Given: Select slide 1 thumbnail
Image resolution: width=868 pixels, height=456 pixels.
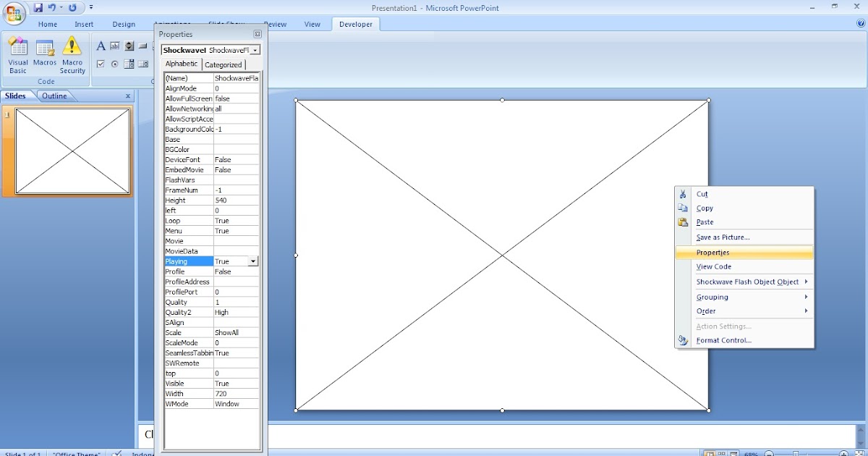Looking at the screenshot, I should coord(72,151).
